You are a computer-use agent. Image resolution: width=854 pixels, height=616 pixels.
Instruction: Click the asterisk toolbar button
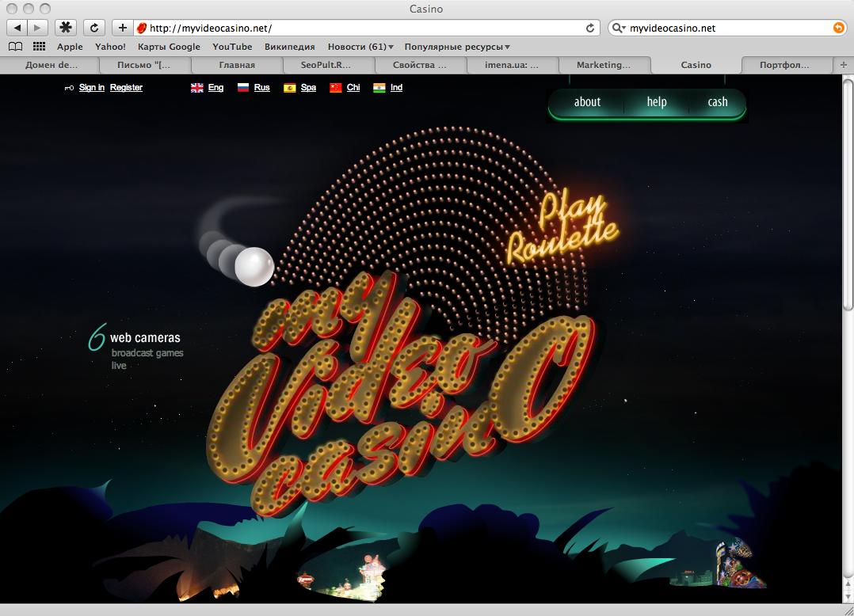pyautogui.click(x=66, y=28)
